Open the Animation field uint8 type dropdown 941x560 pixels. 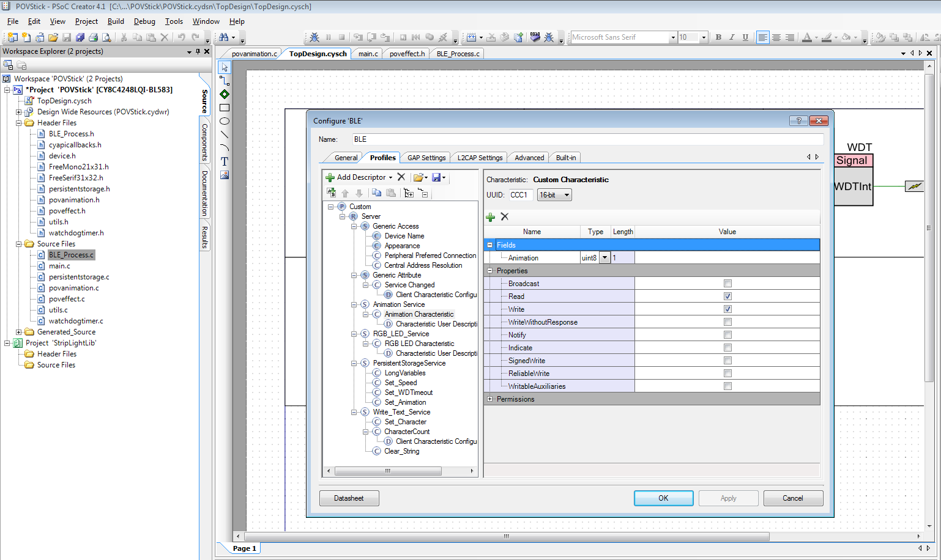coord(604,258)
